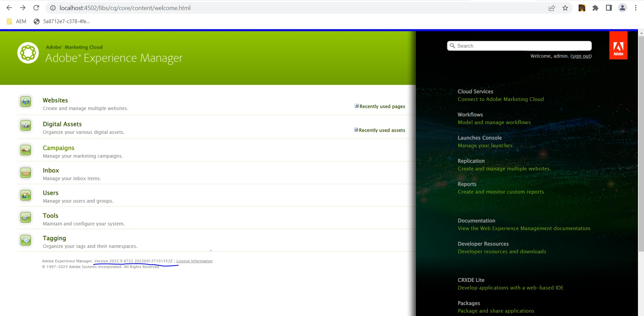Image resolution: width=644 pixels, height=316 pixels.
Task: Click the Developer Resources heading
Action: click(x=483, y=244)
